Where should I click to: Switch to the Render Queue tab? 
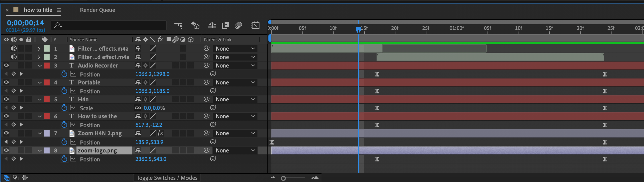[97, 10]
